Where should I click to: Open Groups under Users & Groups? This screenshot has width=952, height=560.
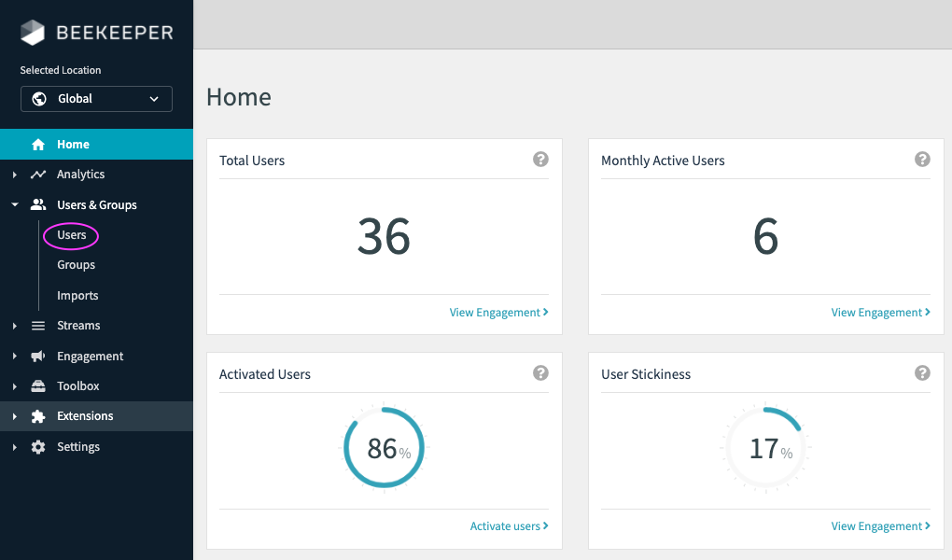point(76,265)
